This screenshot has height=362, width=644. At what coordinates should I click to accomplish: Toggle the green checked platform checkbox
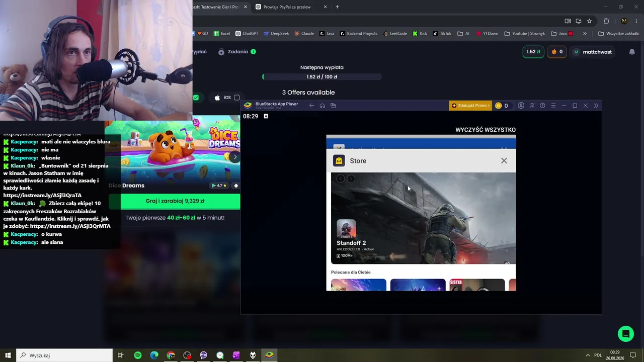click(196, 98)
